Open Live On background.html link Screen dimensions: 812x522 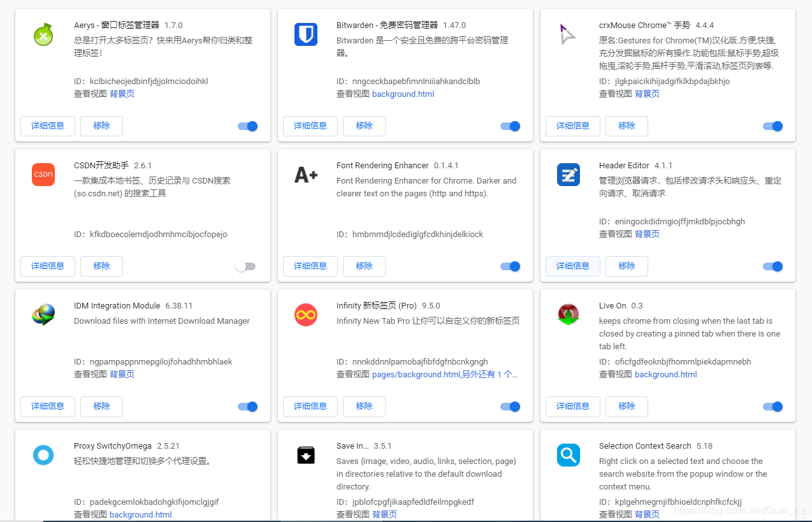(666, 375)
